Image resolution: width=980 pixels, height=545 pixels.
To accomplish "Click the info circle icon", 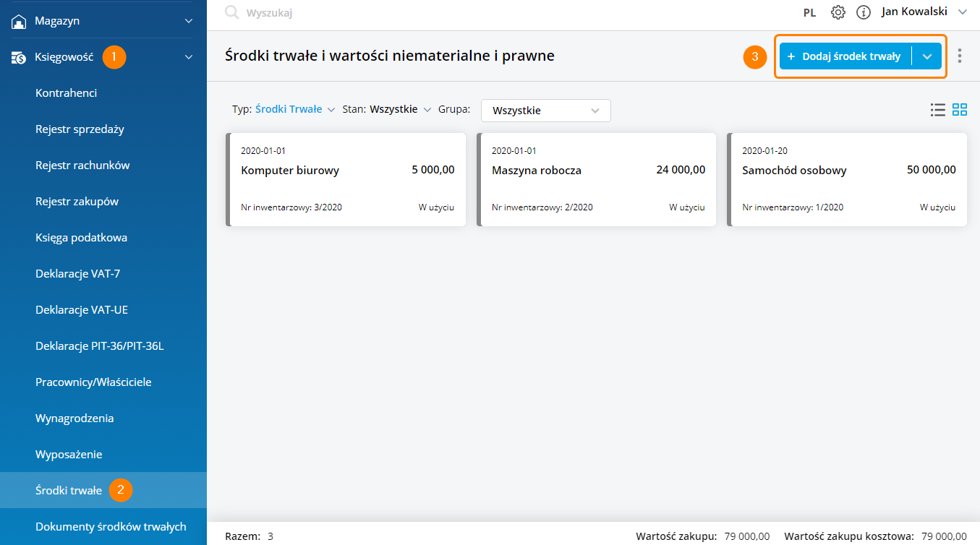I will point(863,12).
